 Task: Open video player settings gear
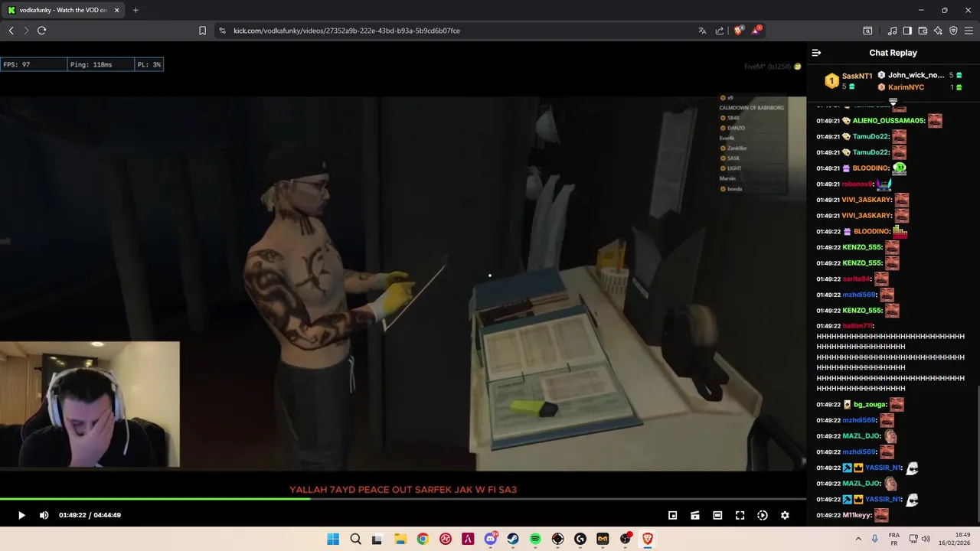[x=785, y=516]
